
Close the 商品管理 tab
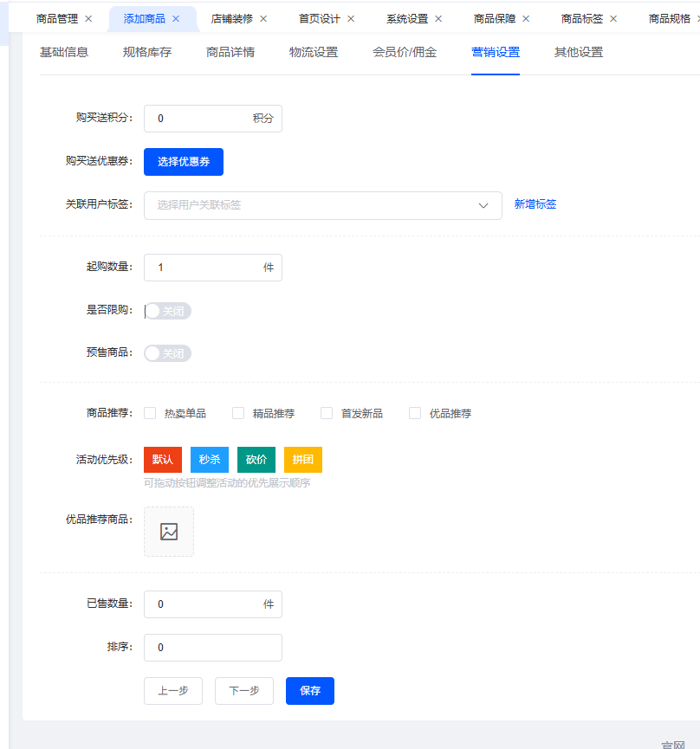pyautogui.click(x=87, y=18)
